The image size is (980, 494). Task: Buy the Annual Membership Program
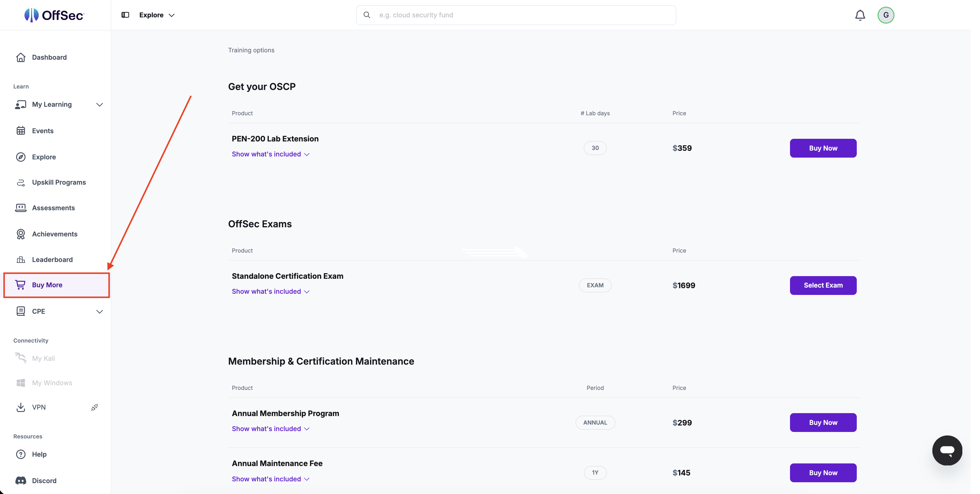point(823,423)
